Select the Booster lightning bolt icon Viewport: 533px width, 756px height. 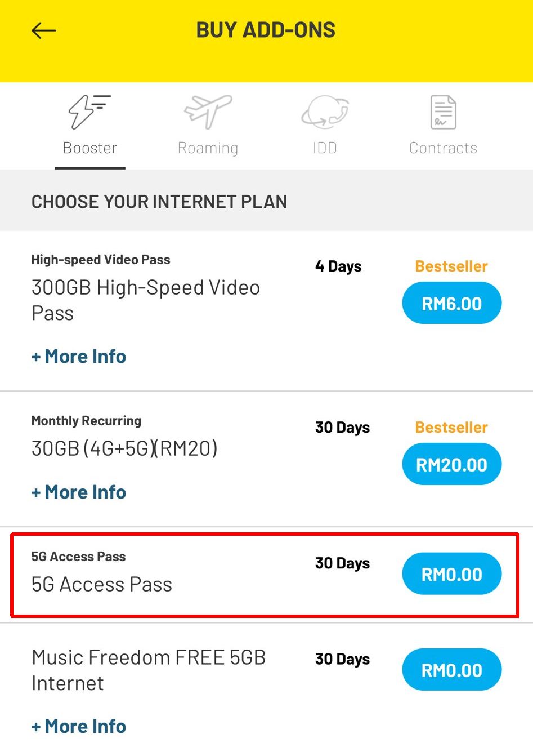[x=89, y=112]
